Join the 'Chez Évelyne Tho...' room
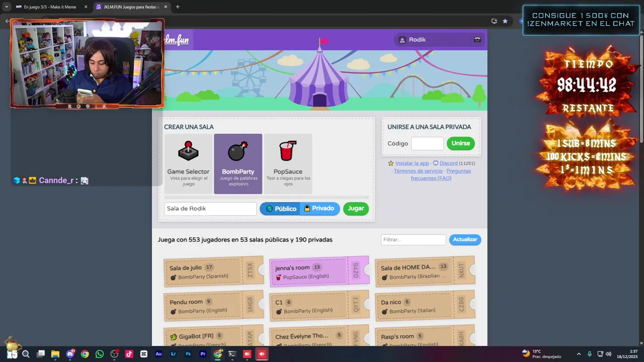644x362 pixels. click(319, 336)
